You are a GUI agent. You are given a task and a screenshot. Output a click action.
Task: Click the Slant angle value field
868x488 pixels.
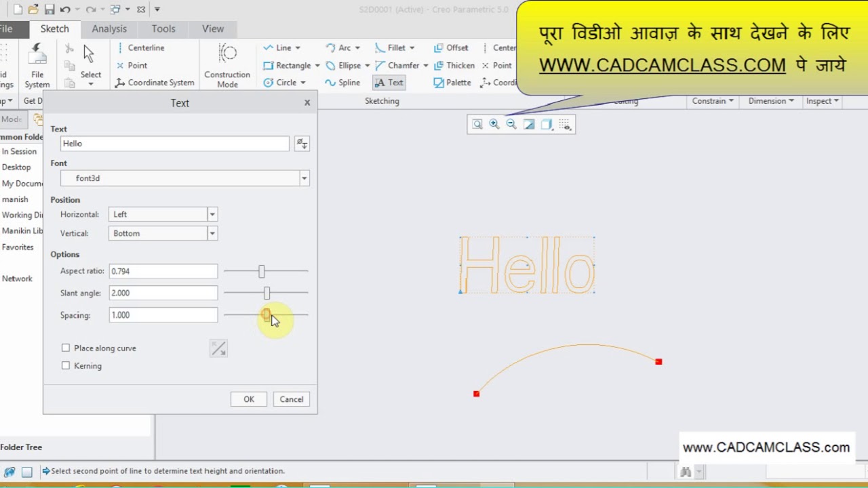163,293
